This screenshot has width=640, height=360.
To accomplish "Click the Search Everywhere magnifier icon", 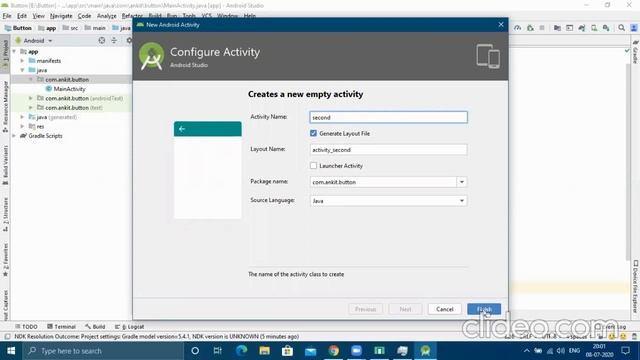I will pos(621,28).
